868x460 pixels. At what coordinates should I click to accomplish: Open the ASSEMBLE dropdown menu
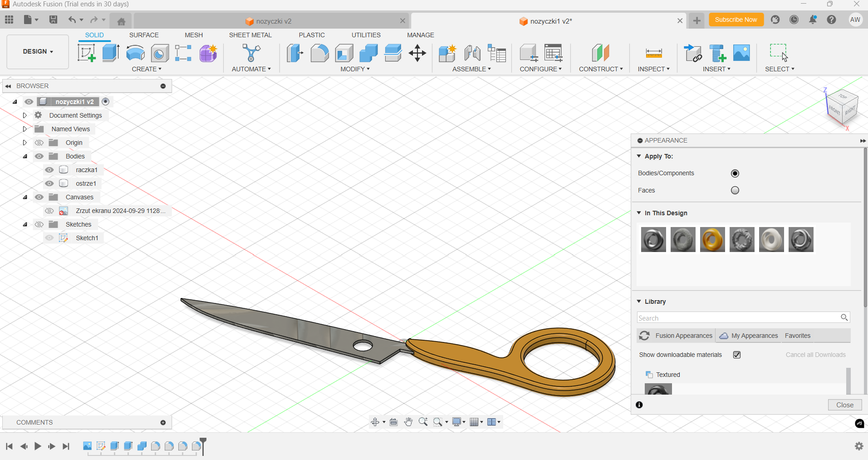pyautogui.click(x=471, y=69)
